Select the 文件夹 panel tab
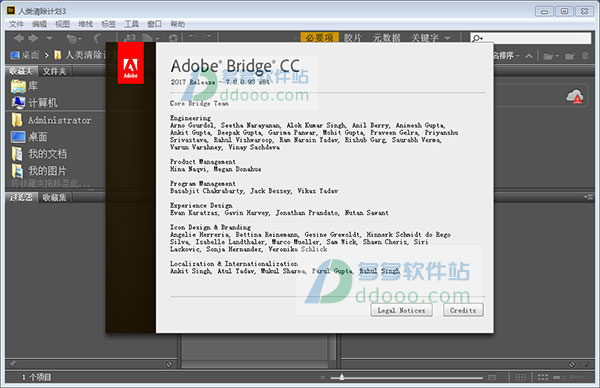Screen dimensions: 600x388 coord(54,71)
